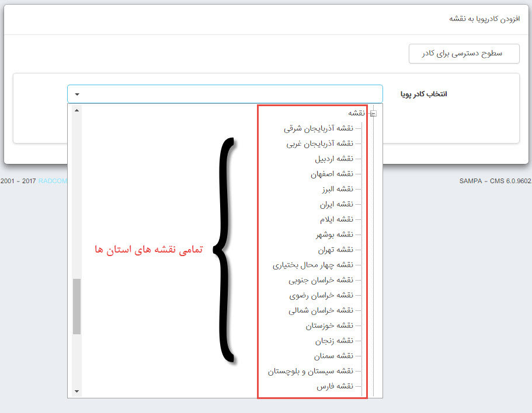Select نقشه چهار محال بختیاری

coord(312,265)
